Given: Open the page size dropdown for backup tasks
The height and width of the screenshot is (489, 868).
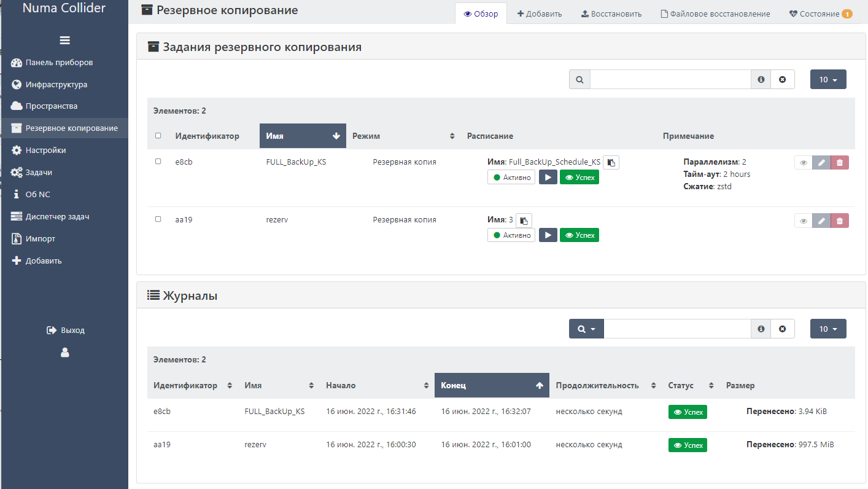Looking at the screenshot, I should click(828, 79).
